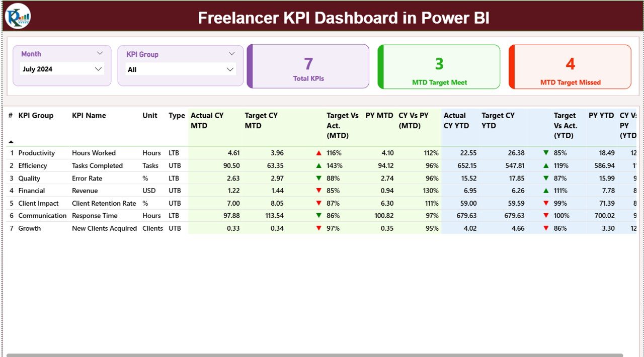This screenshot has width=644, height=357.
Task: Click the red down-triangle beside Revenue 85%
Action: click(x=319, y=191)
